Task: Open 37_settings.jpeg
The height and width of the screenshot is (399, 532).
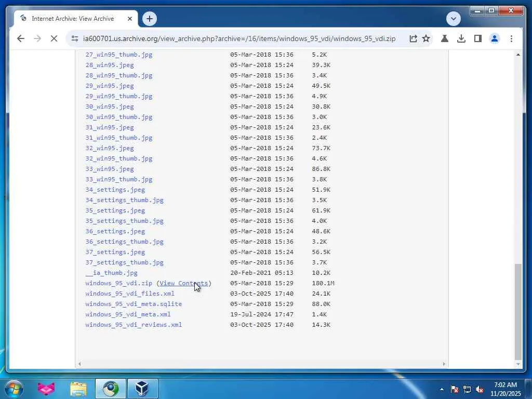Action: click(x=115, y=252)
